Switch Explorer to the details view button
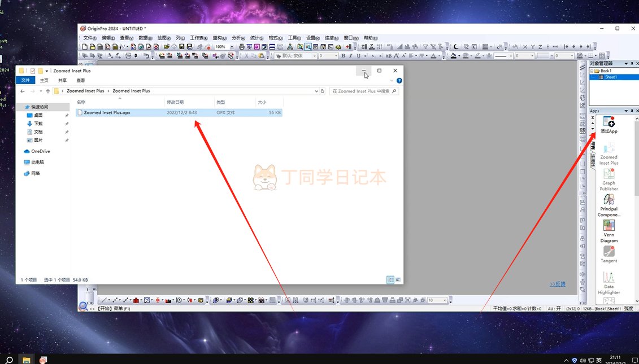639x364 pixels. (x=390, y=280)
